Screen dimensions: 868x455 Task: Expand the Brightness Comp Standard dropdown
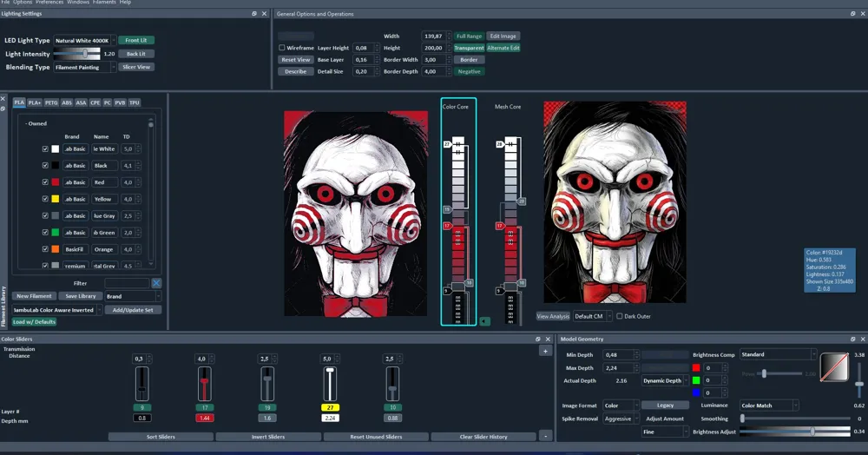[778, 354]
